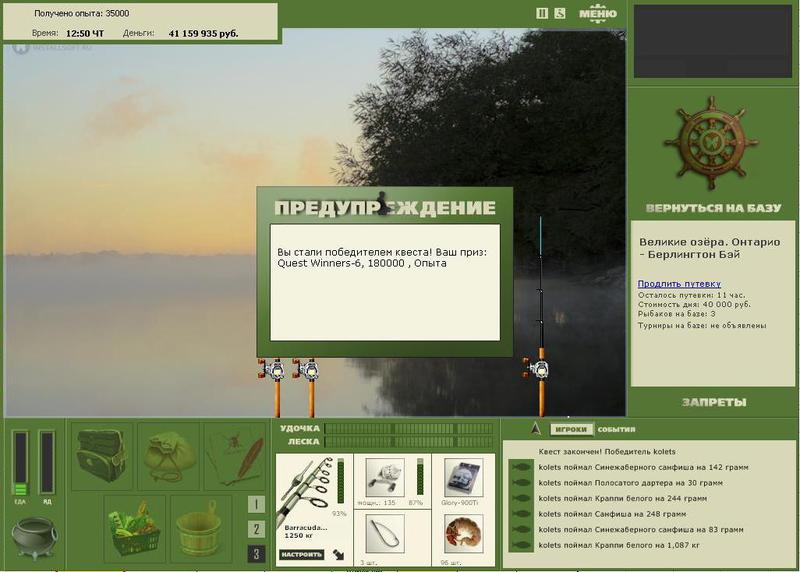Click the ship wheel return icon
Viewport: 800px width, 572px height.
click(711, 143)
